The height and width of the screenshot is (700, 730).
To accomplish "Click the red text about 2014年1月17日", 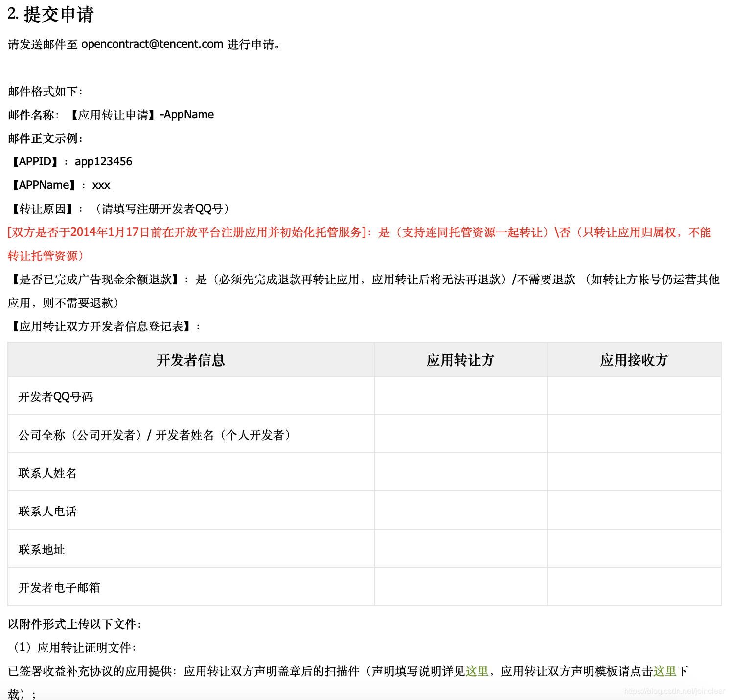I will pos(359,244).
